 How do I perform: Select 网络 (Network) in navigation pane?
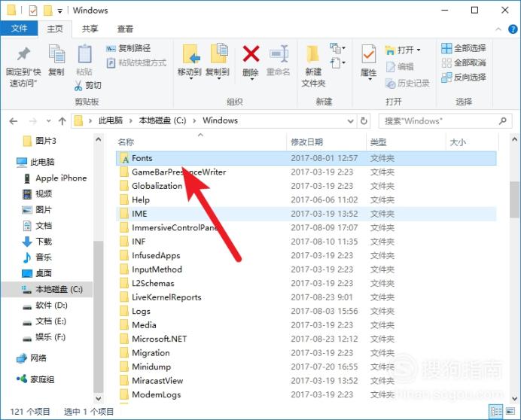pyautogui.click(x=32, y=358)
